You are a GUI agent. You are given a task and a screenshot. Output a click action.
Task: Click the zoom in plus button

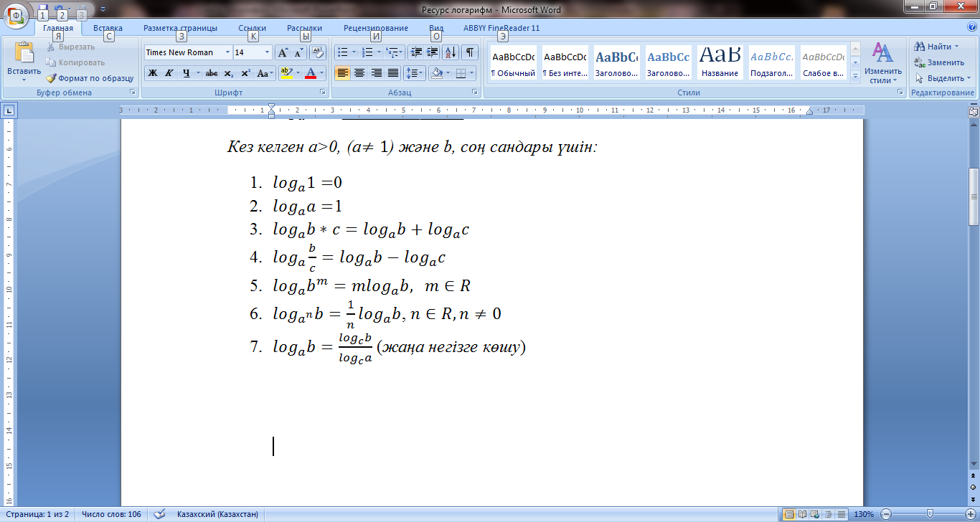click(971, 514)
